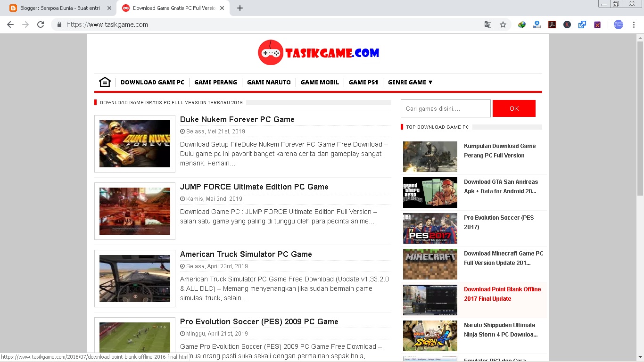
Task: Click the address bar URL field
Action: point(269,25)
